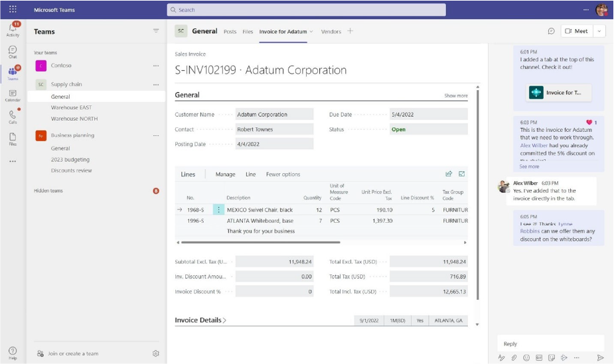Screen dimensions: 614x364
Task: Click the Alex Wilber mention link
Action: coord(534,145)
